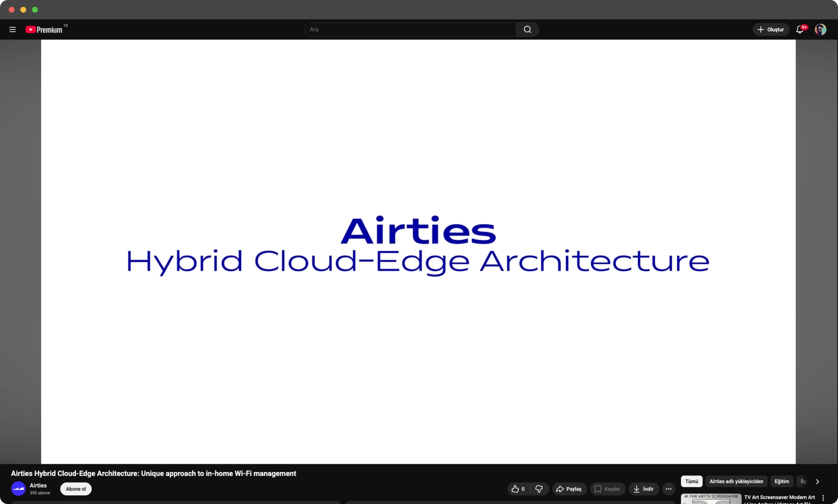
Task: Dislike the video with thumbs down
Action: coord(539,489)
